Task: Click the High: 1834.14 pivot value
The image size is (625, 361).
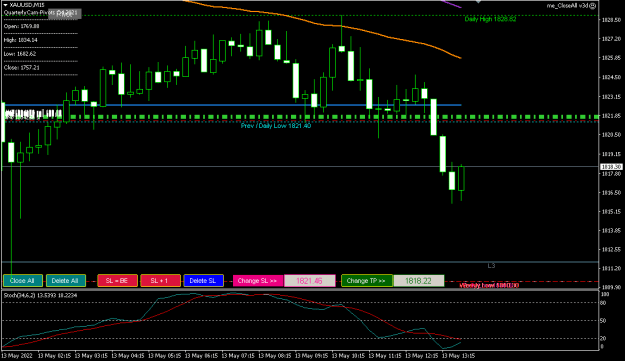Action: click(20, 40)
